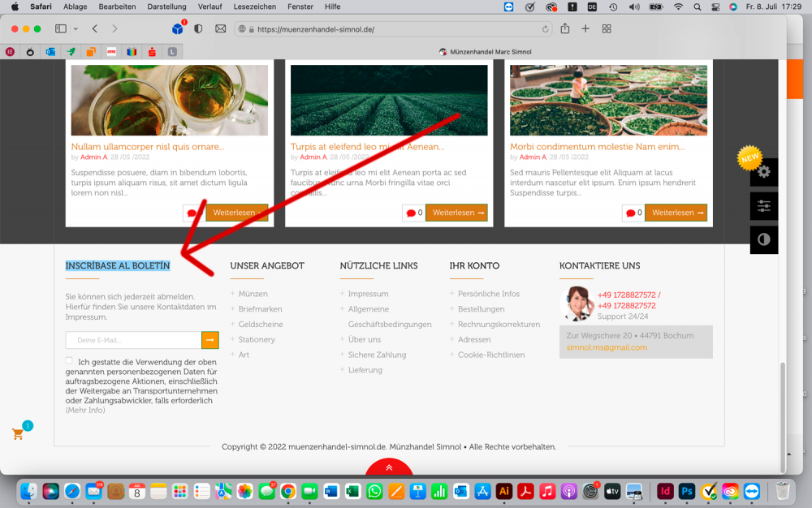This screenshot has height=508, width=812.
Task: Open the Lieferung footer link
Action: [x=365, y=370]
